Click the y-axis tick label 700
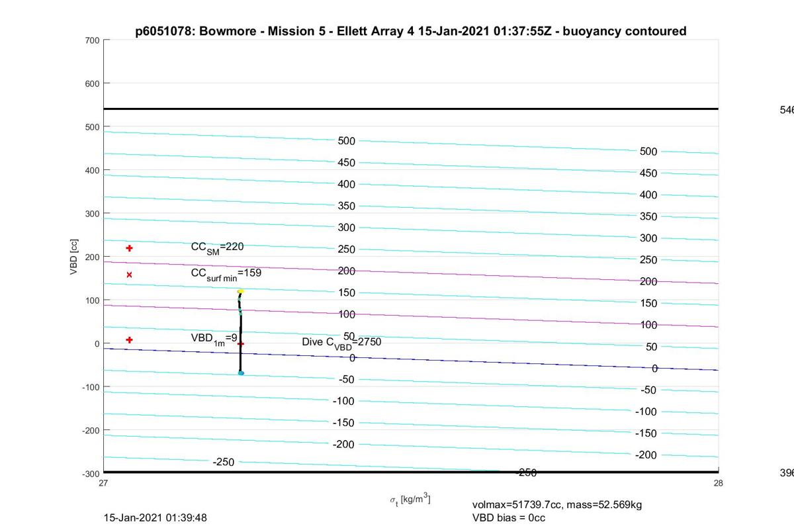The width and height of the screenshot is (794, 532). pos(92,40)
